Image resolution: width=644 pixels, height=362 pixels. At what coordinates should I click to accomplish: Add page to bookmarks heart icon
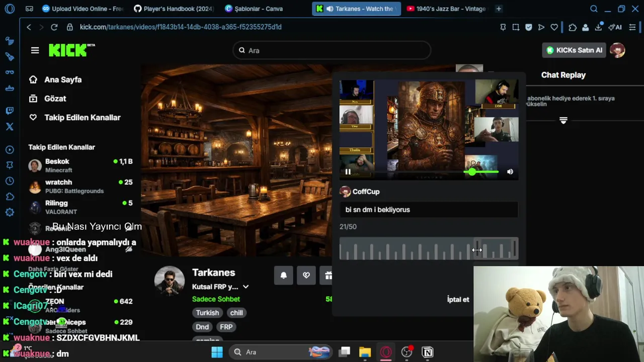554,27
